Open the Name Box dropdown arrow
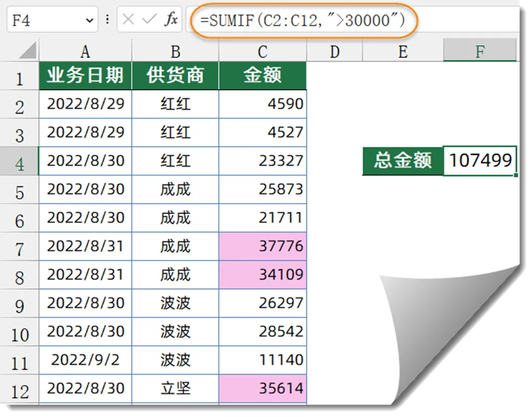The image size is (532, 417). pyautogui.click(x=90, y=20)
